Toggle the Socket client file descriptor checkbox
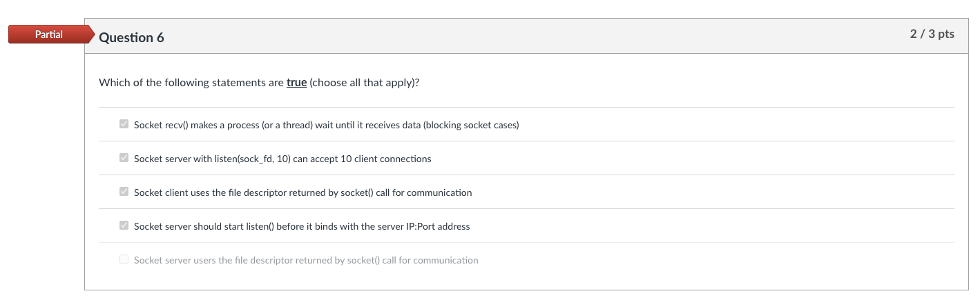980x298 pixels. pyautogui.click(x=124, y=192)
